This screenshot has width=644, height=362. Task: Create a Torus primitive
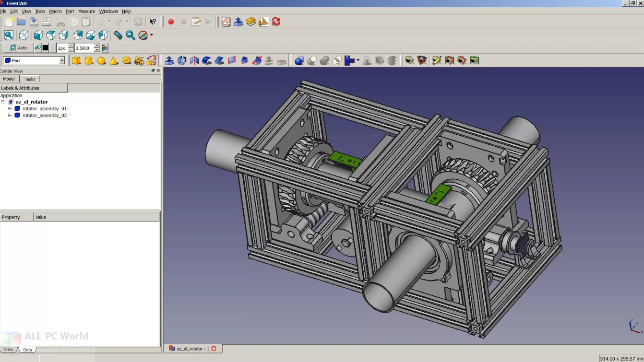pyautogui.click(x=126, y=60)
